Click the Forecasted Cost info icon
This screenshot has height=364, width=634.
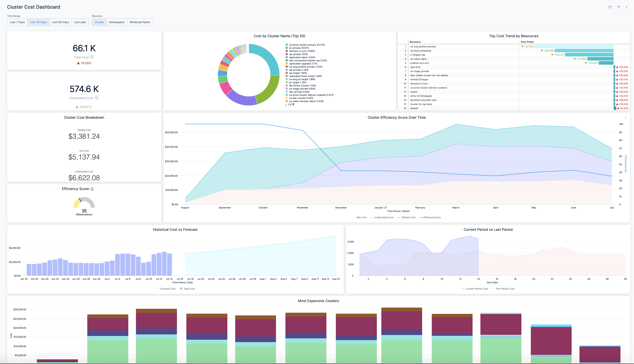click(97, 98)
